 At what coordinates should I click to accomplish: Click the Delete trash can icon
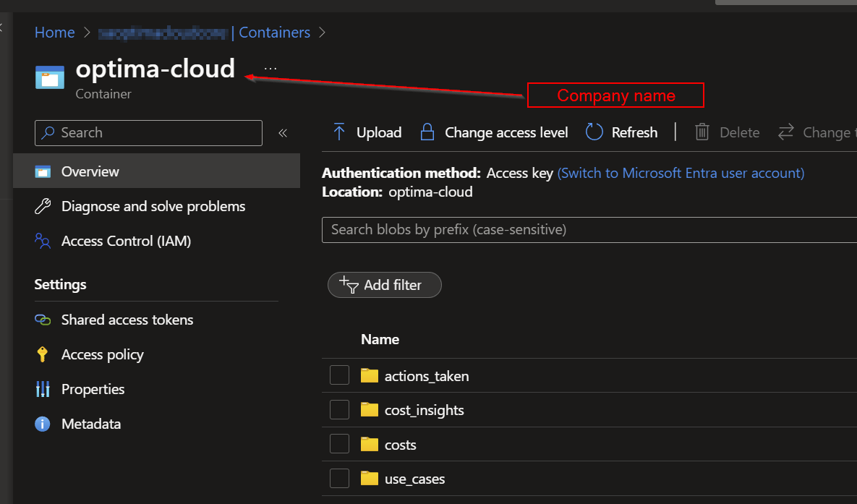click(702, 132)
